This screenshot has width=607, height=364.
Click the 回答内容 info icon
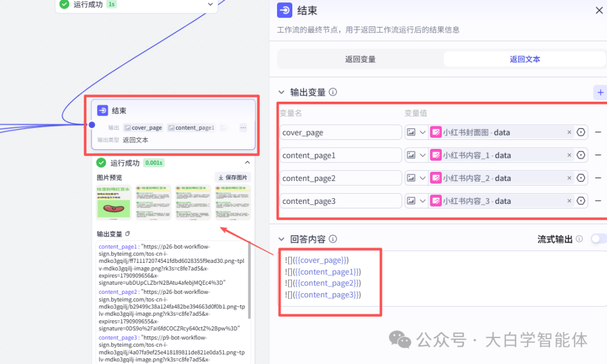(333, 239)
